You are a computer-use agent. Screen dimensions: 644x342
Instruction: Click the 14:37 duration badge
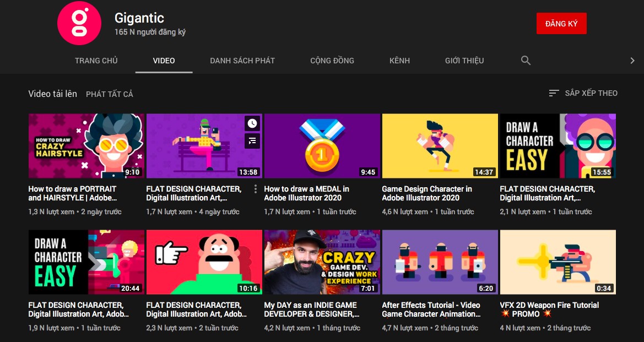[484, 172]
